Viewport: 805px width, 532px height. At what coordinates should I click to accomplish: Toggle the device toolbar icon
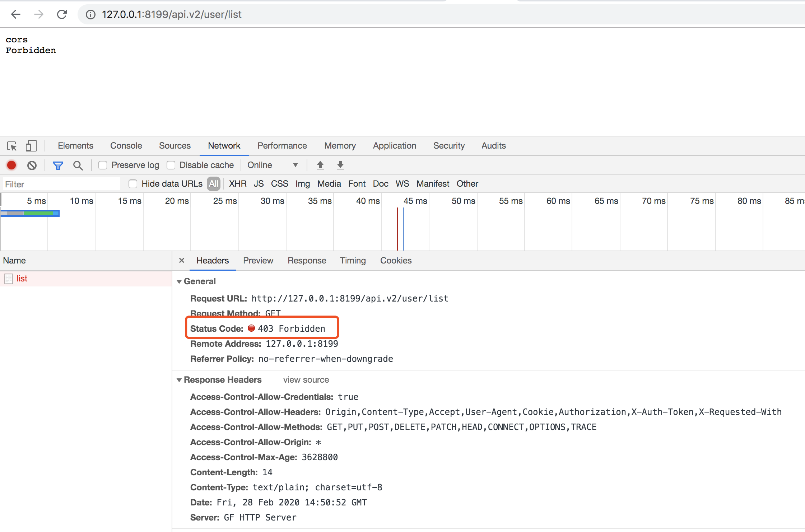(31, 146)
